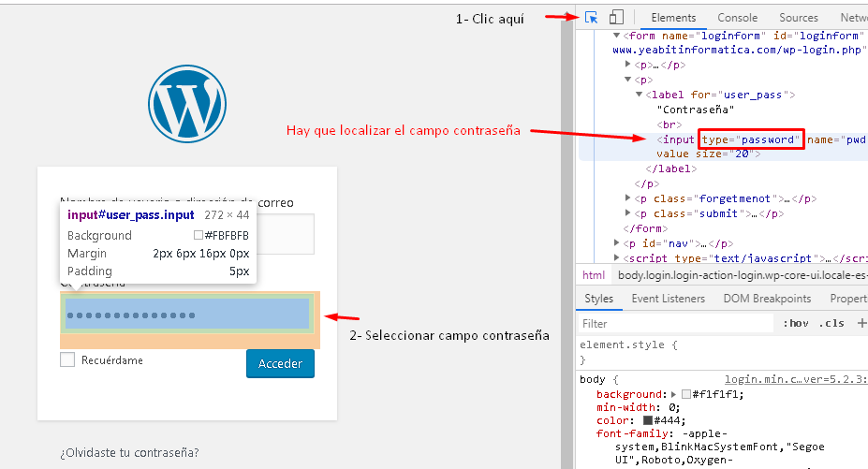Screen dimensions: 868x469
Task: Open the Sources tab
Action: pos(799,18)
